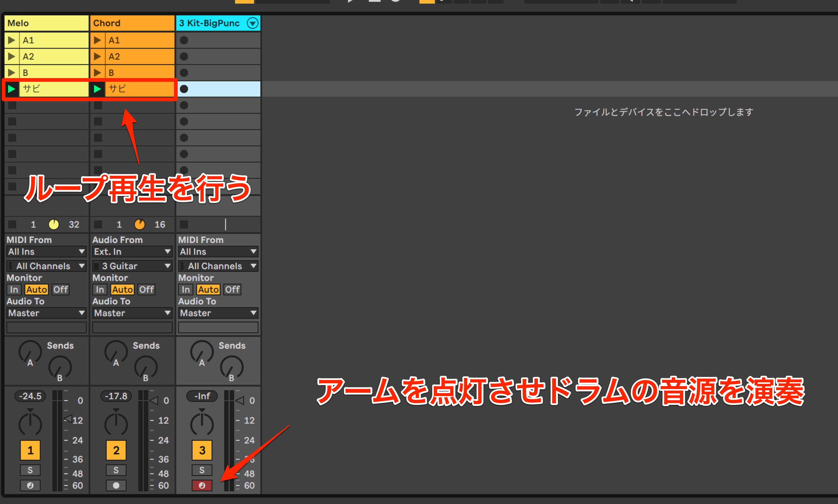Disarm the Kit-BigPunc track record button
838x504 pixels.
tap(202, 486)
